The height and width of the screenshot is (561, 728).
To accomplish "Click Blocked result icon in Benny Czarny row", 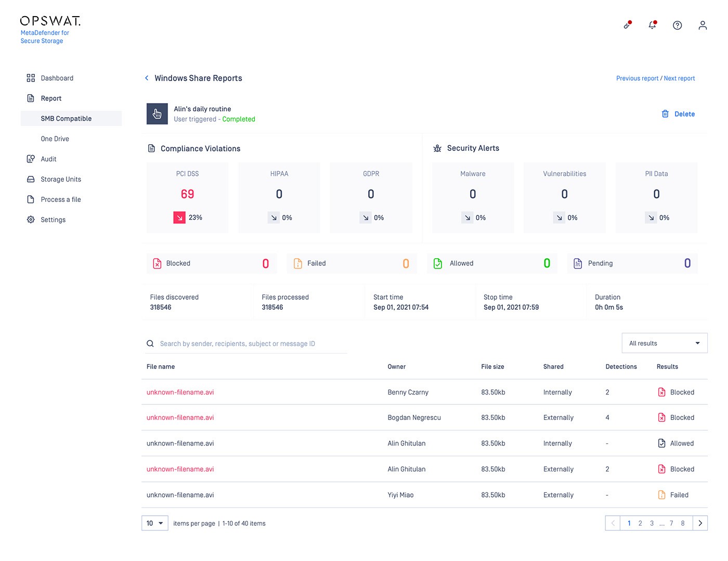I will coord(661,392).
